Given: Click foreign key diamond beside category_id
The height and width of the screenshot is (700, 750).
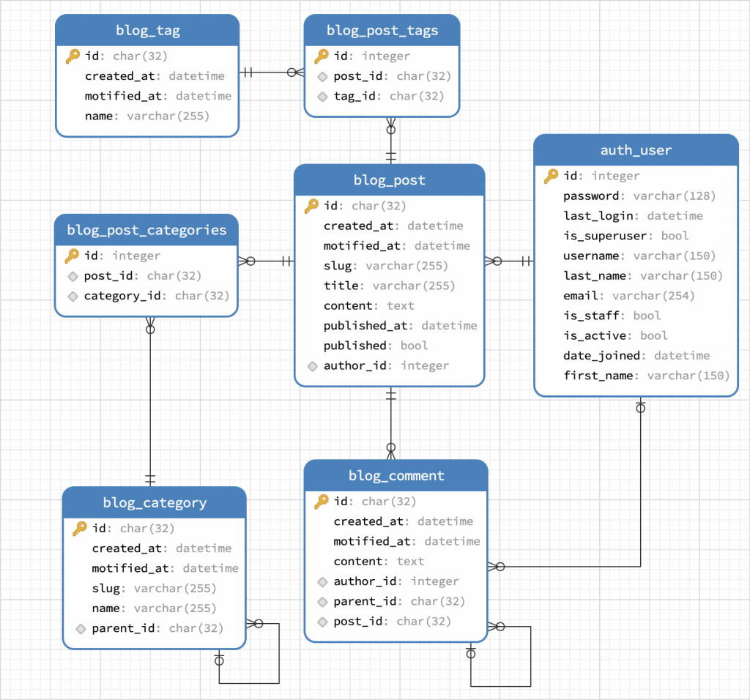Looking at the screenshot, I should pos(73,297).
